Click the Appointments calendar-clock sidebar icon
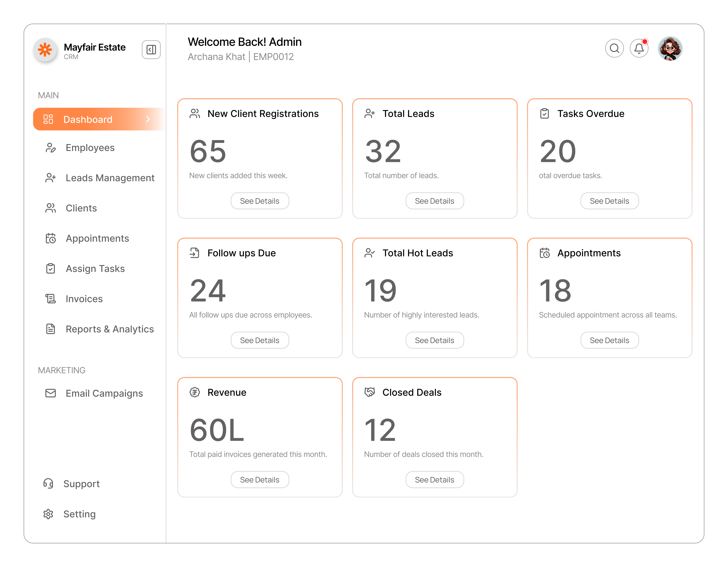Image resolution: width=728 pixels, height=567 pixels. [x=51, y=238]
